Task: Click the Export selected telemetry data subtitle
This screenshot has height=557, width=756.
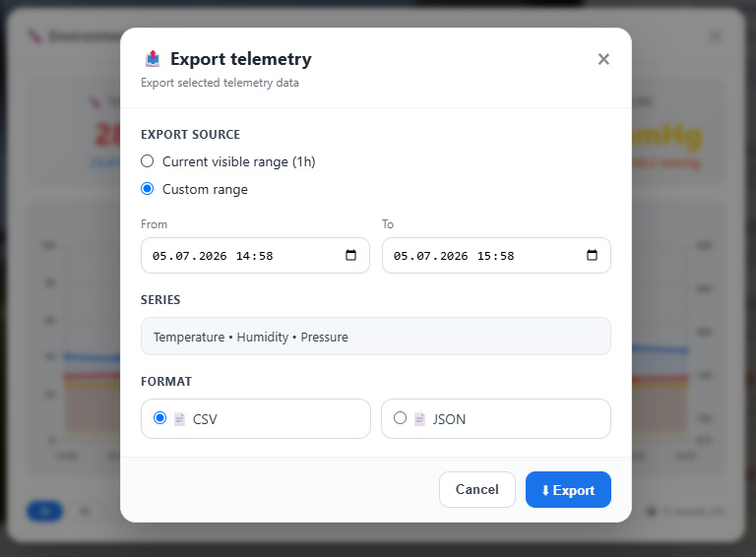Action: coord(220,83)
